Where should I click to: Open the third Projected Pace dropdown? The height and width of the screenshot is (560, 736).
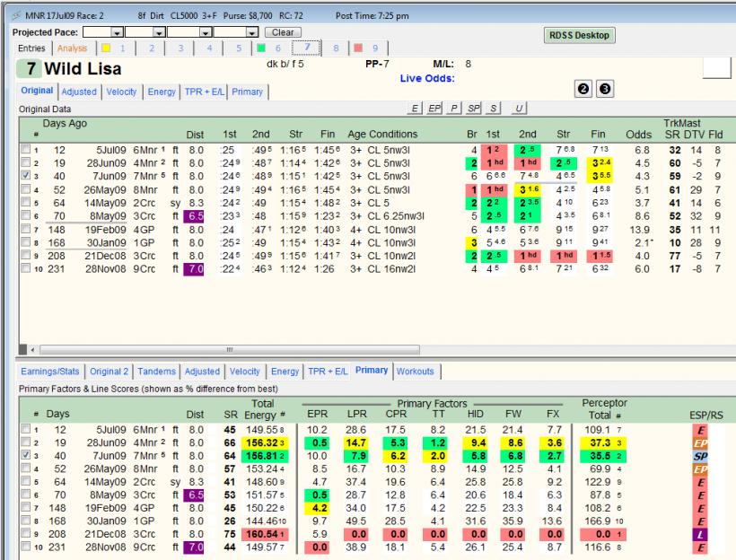coord(206,32)
